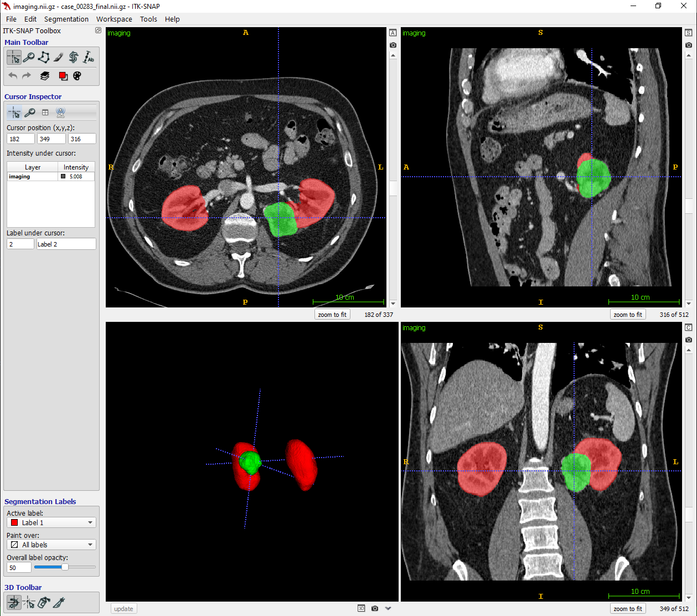Select the Crosshair tool in Main Toolbar
697x616 pixels.
(x=14, y=57)
